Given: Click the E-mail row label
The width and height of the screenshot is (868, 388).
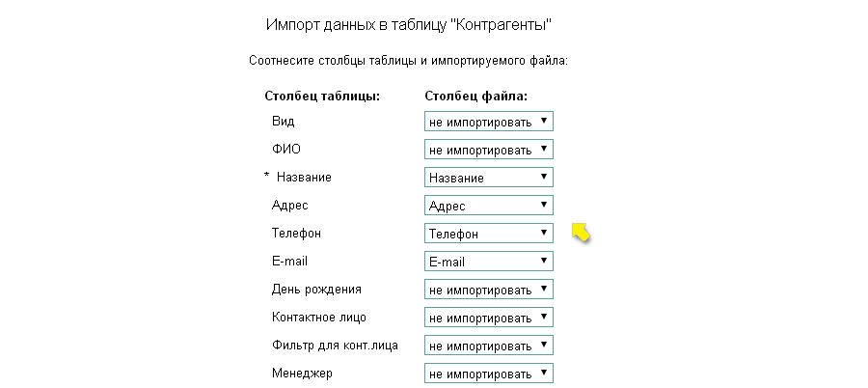Looking at the screenshot, I should coord(290,262).
